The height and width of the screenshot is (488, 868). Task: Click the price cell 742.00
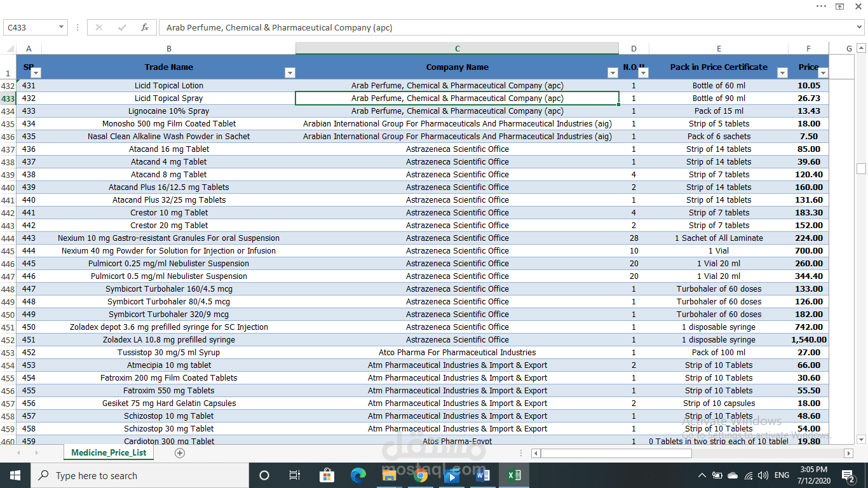coord(809,327)
